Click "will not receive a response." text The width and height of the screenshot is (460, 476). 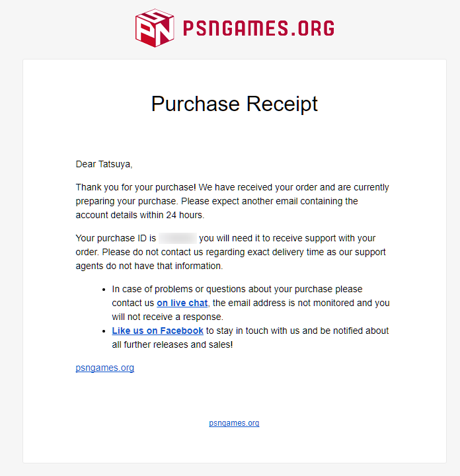[x=167, y=317]
